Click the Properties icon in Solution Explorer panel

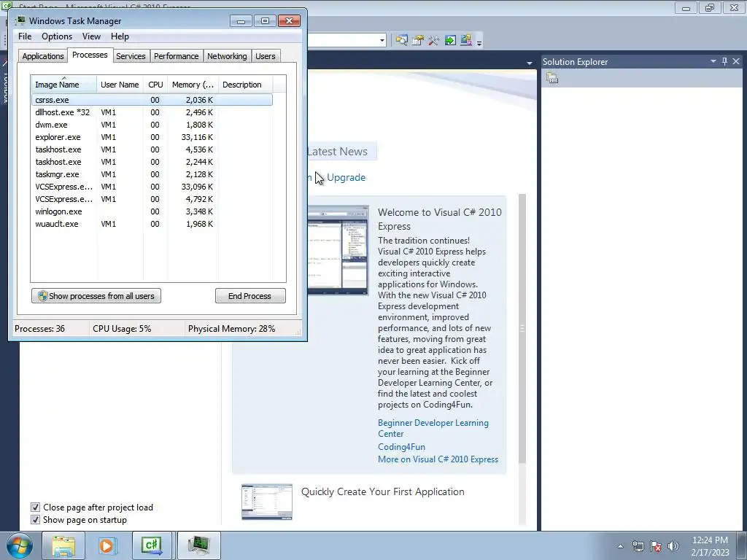(x=552, y=78)
